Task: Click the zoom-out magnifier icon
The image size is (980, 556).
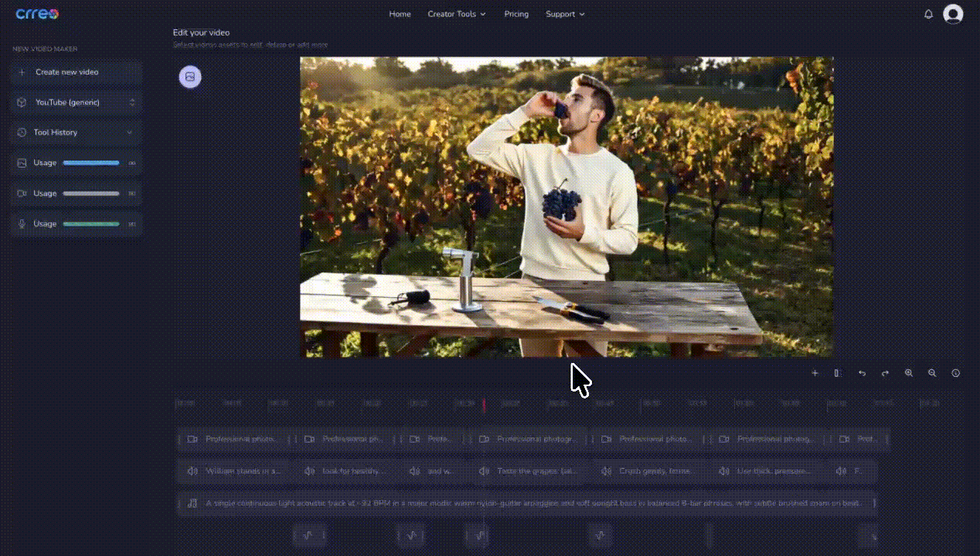Action: click(x=932, y=373)
